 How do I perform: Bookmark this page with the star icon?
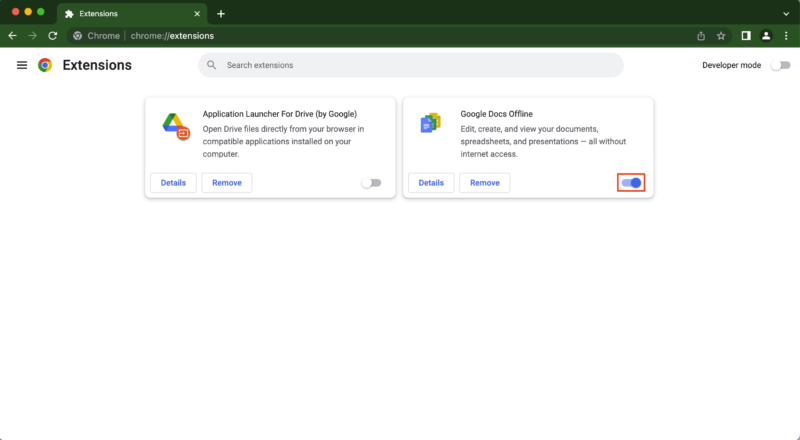pos(721,36)
